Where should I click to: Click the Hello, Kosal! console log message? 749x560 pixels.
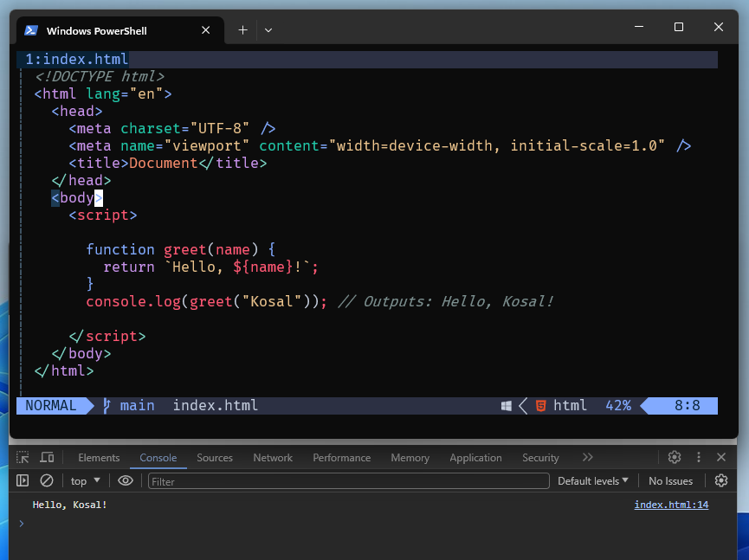click(x=70, y=505)
